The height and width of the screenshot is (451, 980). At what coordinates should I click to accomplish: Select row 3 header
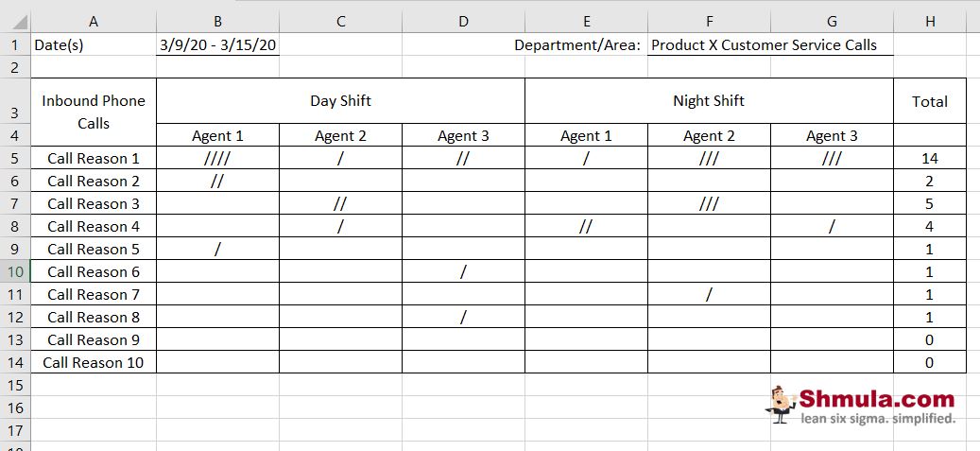point(15,112)
